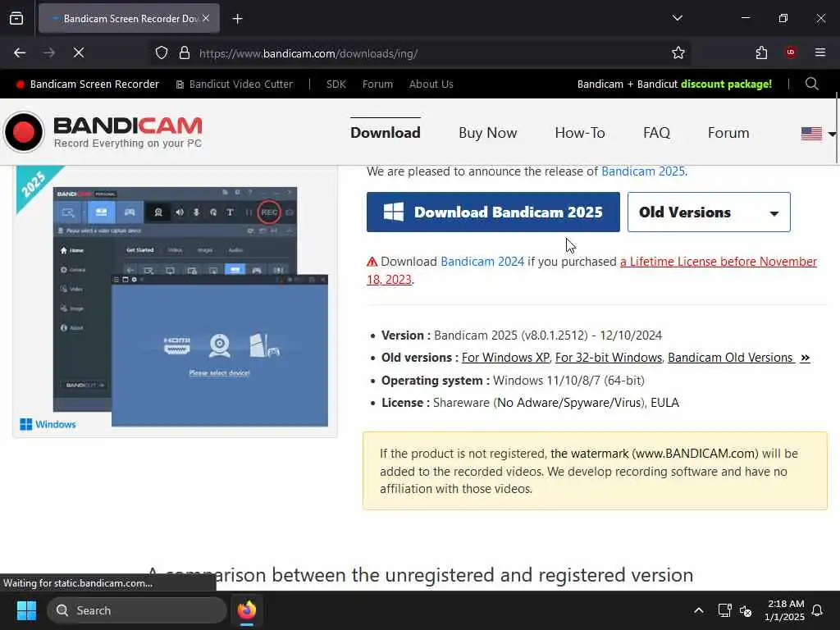This screenshot has width=840, height=630.
Task: Open the notifications bell icon
Action: (x=817, y=610)
